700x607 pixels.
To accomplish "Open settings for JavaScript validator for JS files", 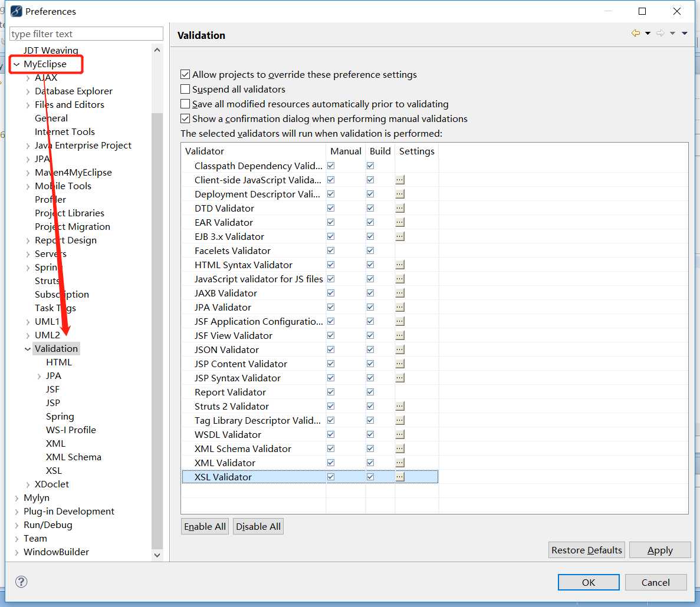I will (400, 279).
